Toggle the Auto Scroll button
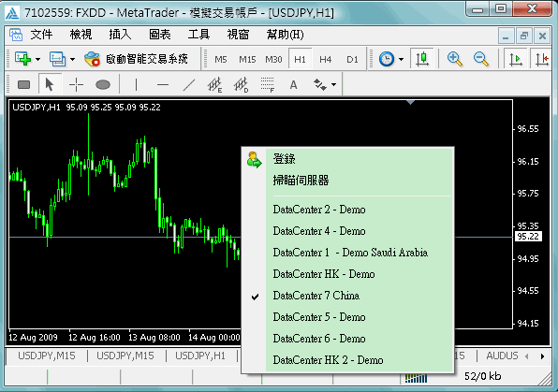The height and width of the screenshot is (392, 558). 516,59
